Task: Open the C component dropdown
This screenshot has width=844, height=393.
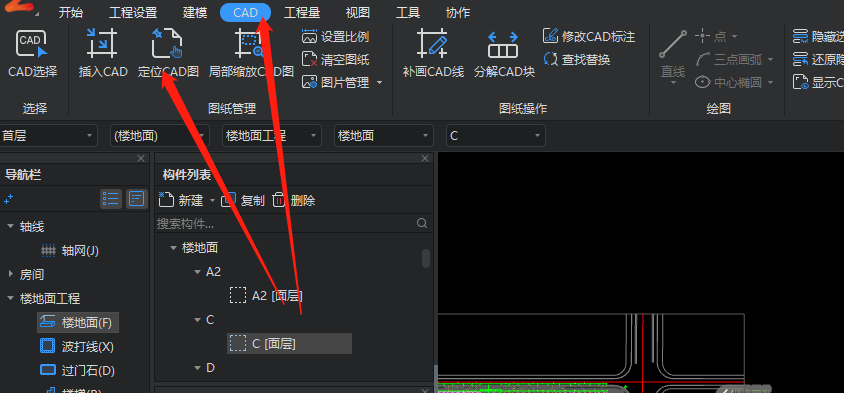Action: pos(496,136)
